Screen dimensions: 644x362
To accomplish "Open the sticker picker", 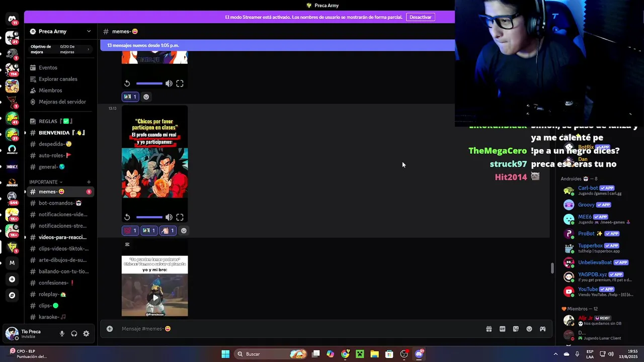I will (516, 329).
